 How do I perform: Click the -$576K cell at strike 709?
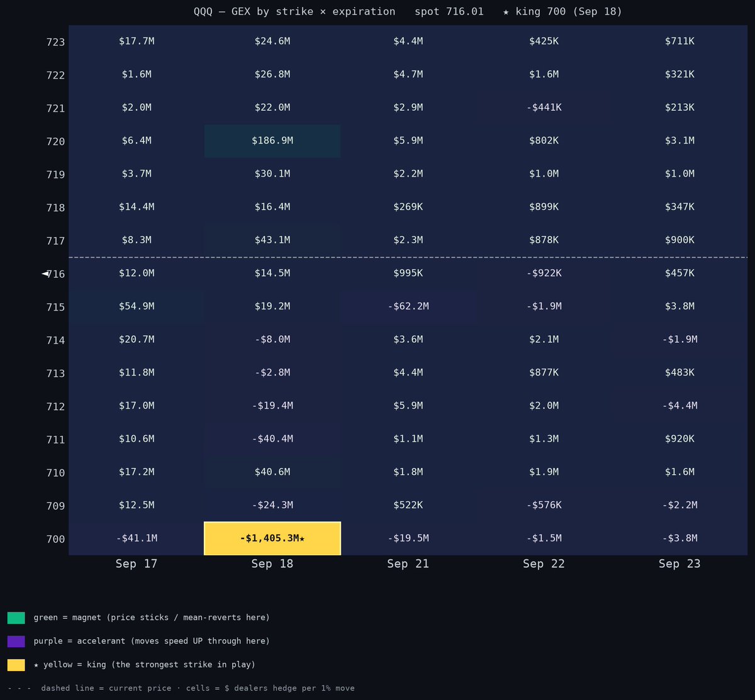coord(544,505)
